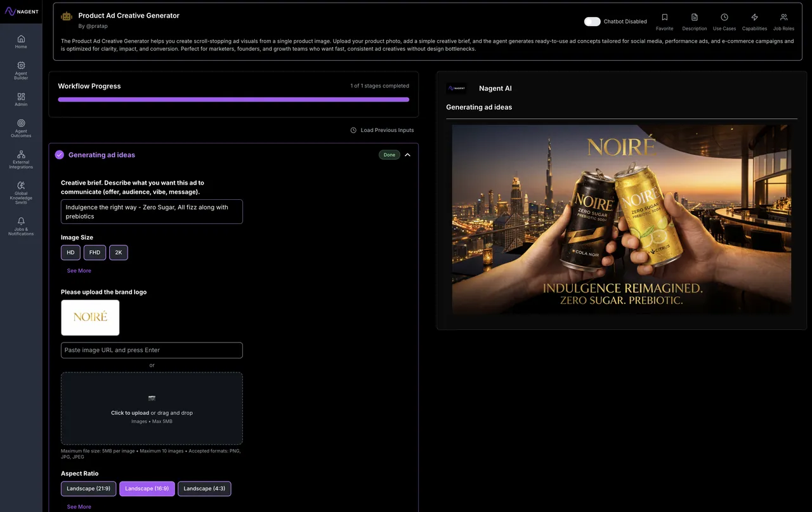
Task: Click the Product Ad Creative Generator title
Action: click(129, 16)
